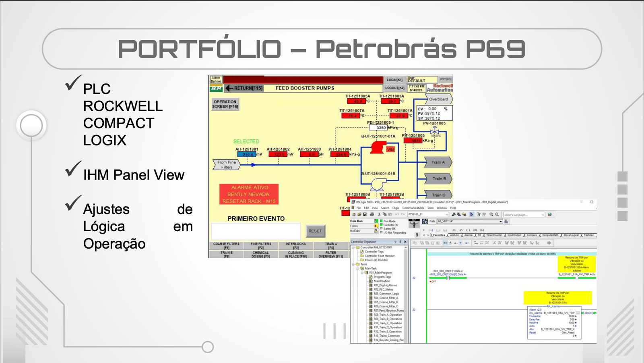
Task: Insert an Examine On contact instruction
Action: [x=454, y=230]
